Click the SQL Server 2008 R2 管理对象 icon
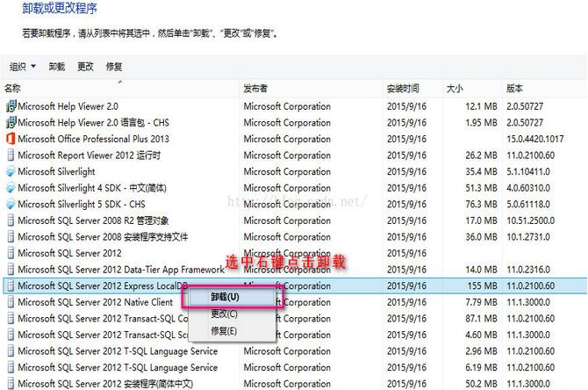 (x=11, y=220)
